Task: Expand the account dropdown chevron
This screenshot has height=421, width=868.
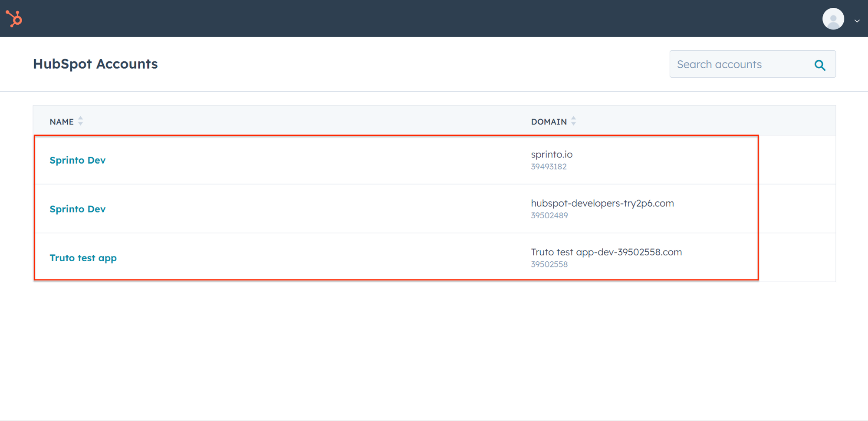Action: (x=857, y=20)
